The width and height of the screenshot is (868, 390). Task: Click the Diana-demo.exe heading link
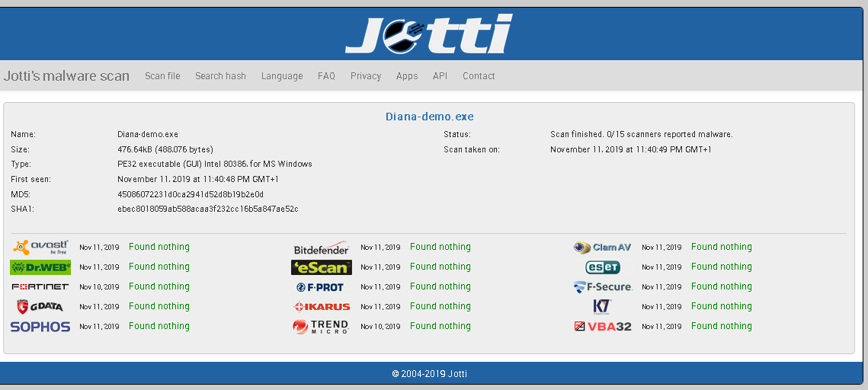(x=430, y=117)
